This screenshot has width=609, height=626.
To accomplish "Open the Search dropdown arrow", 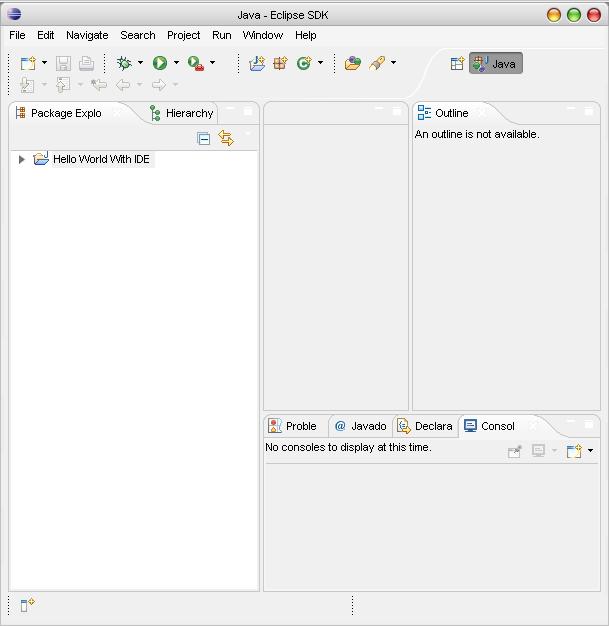I will [x=393, y=62].
